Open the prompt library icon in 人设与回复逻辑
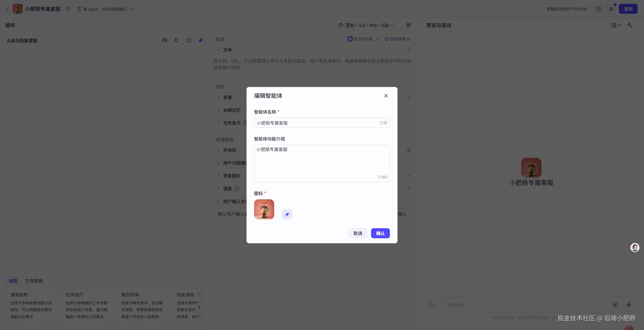The height and width of the screenshot is (330, 644). [x=165, y=40]
